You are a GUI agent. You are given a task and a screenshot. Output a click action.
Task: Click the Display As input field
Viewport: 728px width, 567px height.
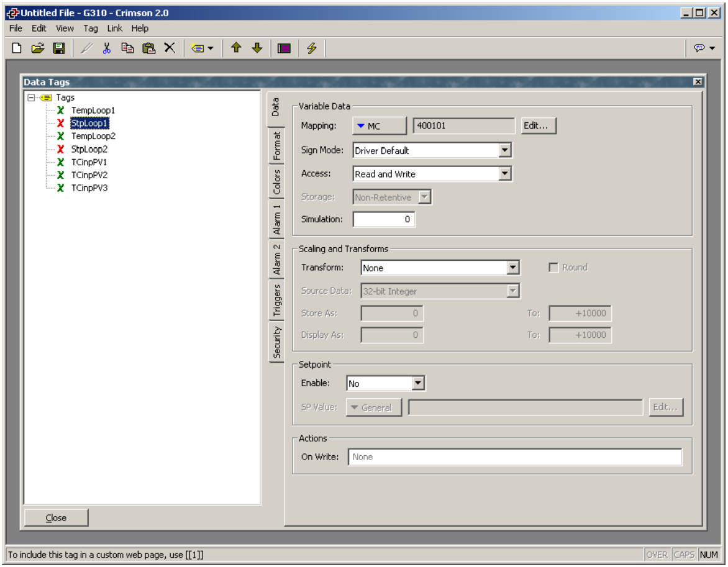click(392, 335)
